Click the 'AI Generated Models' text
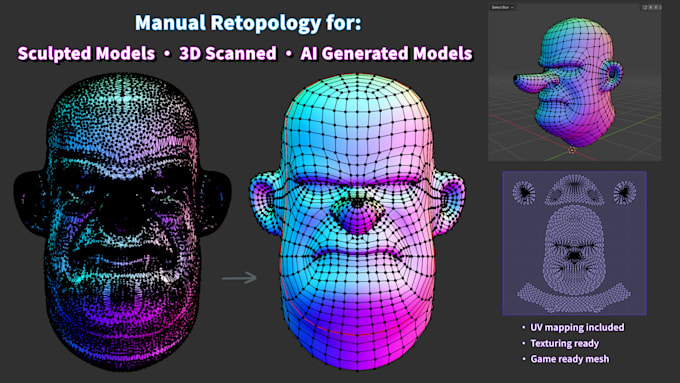Screen dimensions: 680x383 386,54
